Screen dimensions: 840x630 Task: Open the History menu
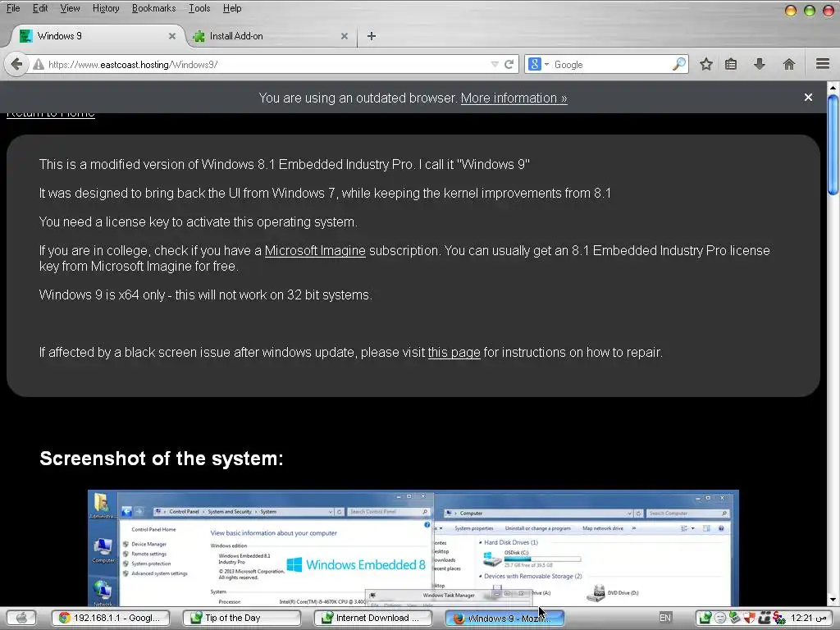106,8
